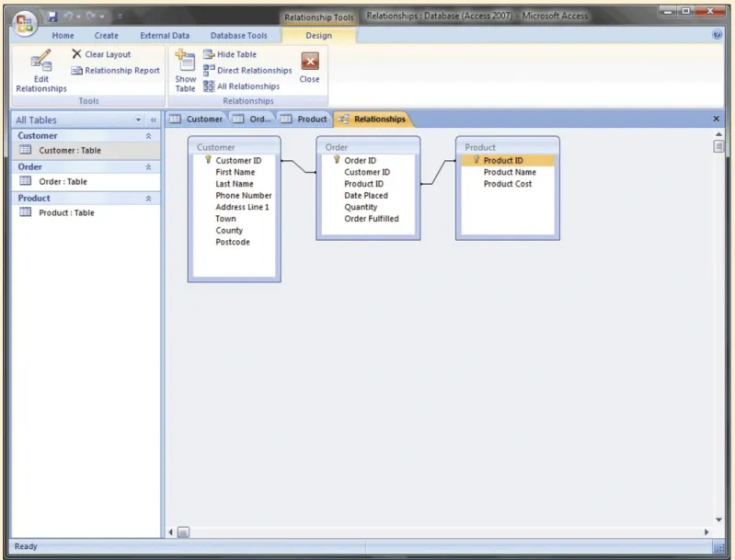Select Town field in Customer table
Viewport: 735px width, 560px height.
(x=225, y=219)
